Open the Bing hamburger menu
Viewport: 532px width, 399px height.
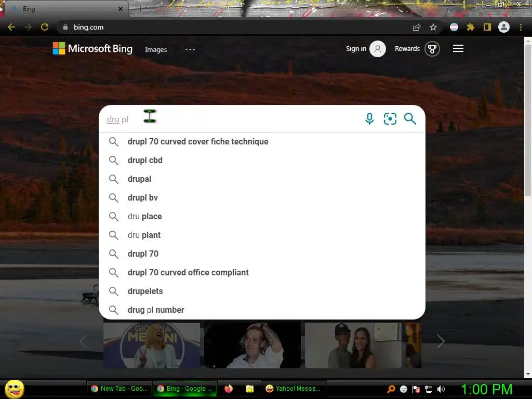(x=458, y=48)
